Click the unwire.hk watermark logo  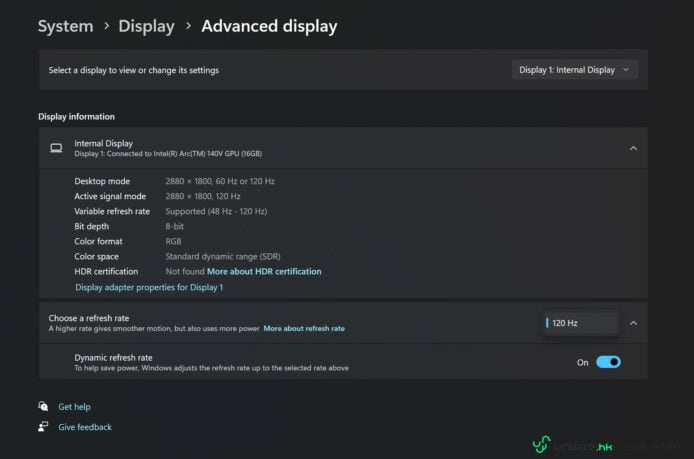pyautogui.click(x=543, y=444)
